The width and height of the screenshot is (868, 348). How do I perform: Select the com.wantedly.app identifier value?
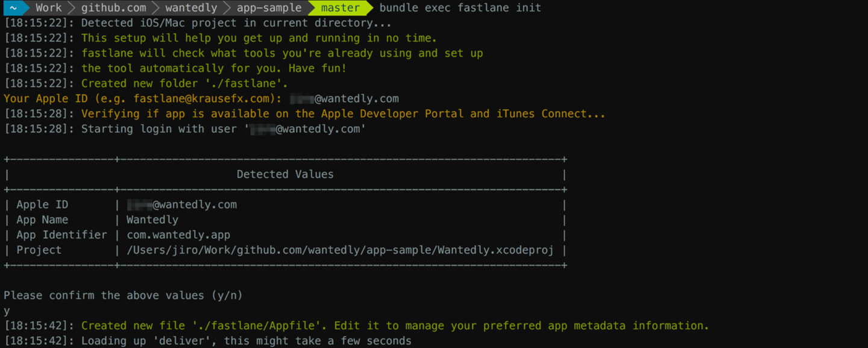(x=178, y=235)
